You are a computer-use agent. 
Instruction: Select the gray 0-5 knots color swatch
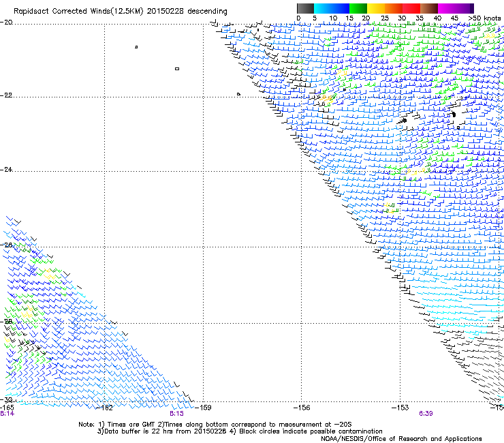[305, 8]
